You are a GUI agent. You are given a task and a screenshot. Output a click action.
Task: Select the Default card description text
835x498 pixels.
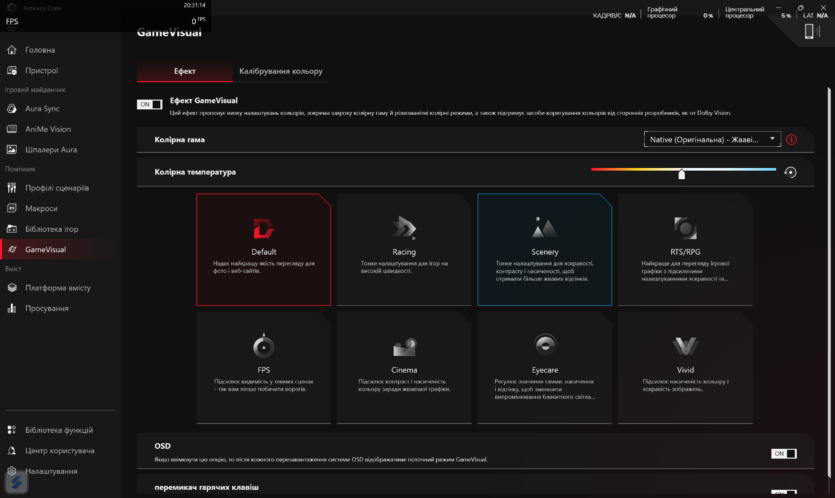264,267
